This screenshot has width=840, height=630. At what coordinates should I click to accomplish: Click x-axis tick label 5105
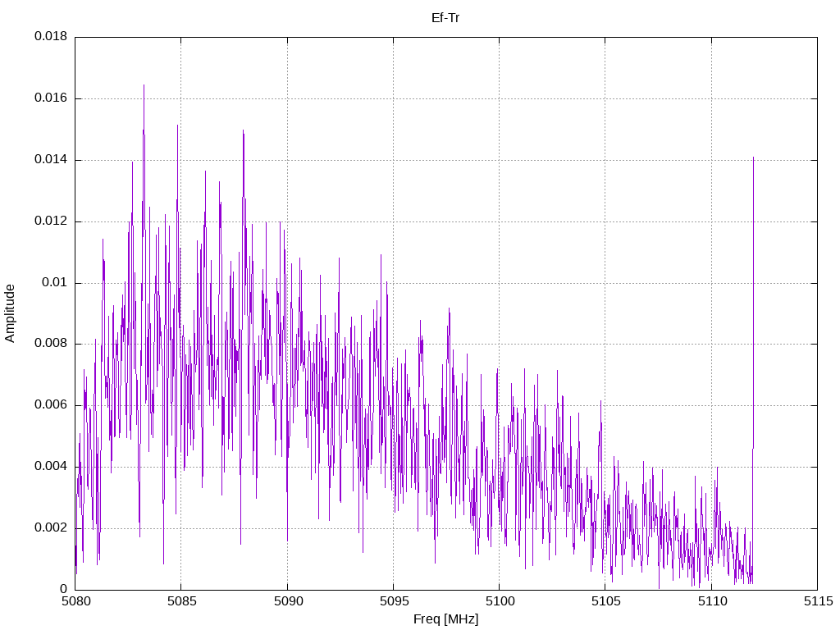[x=606, y=601]
